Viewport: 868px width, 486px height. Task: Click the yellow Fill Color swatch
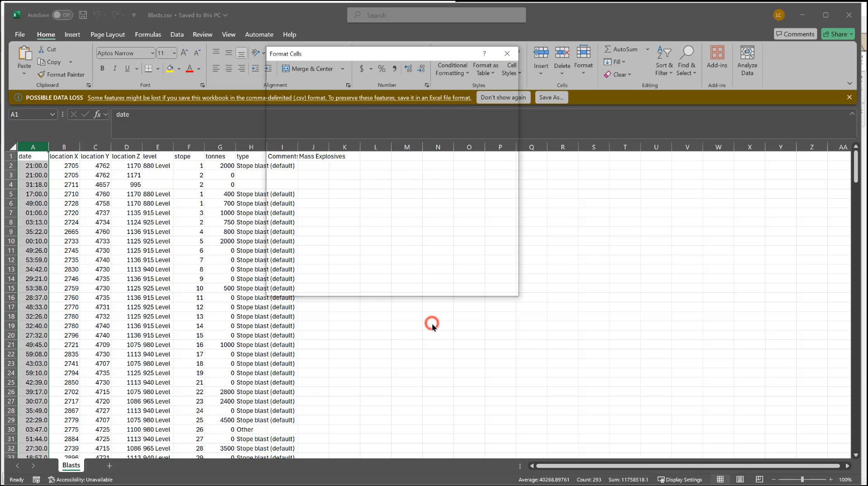170,69
